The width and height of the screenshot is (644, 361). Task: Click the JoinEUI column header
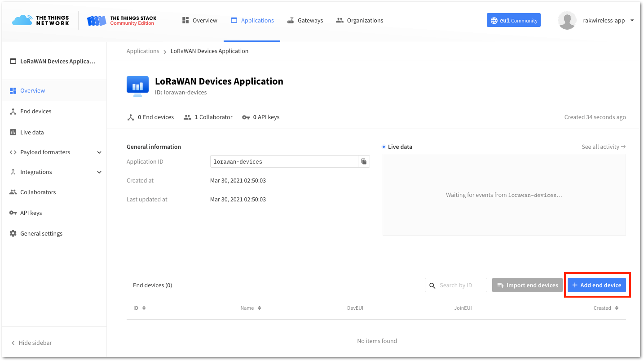point(463,308)
